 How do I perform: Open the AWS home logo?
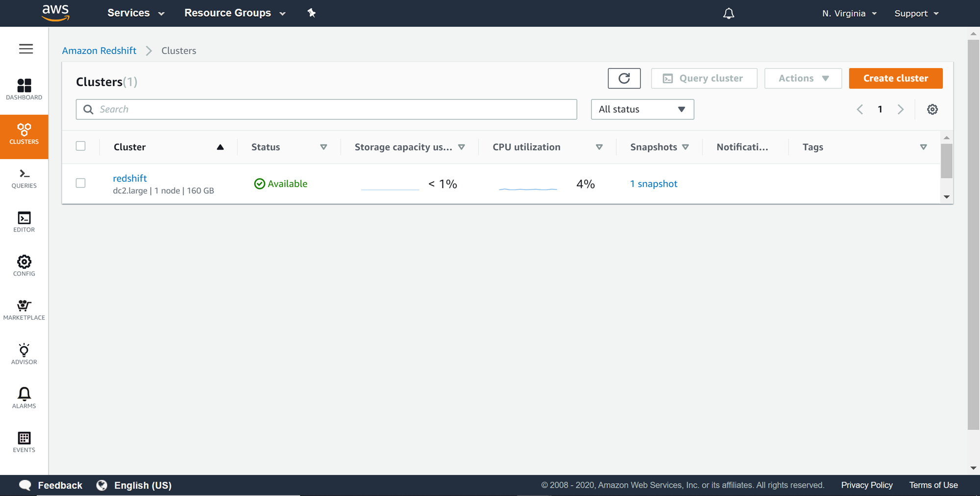[55, 13]
